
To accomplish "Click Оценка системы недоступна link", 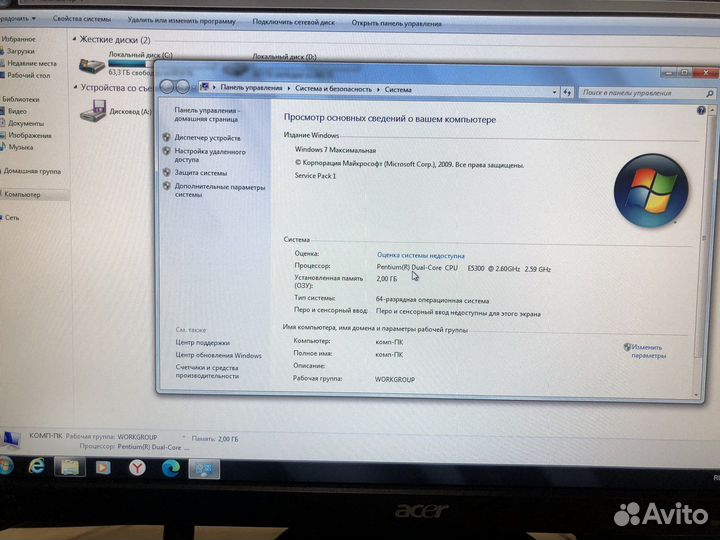I will [x=421, y=255].
